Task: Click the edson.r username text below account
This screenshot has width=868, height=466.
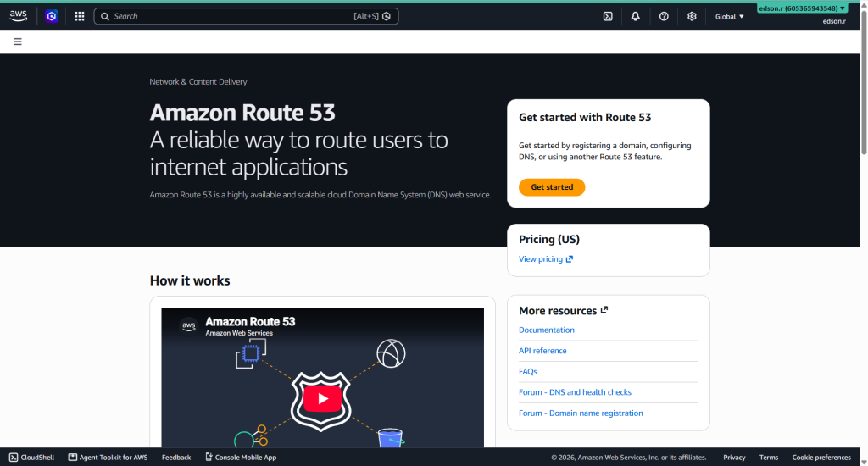Action: [x=834, y=21]
